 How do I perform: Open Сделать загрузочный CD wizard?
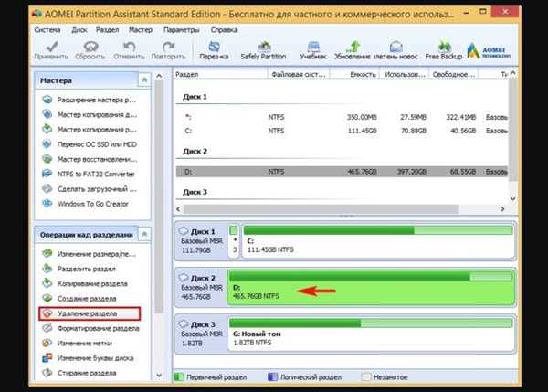(x=90, y=189)
